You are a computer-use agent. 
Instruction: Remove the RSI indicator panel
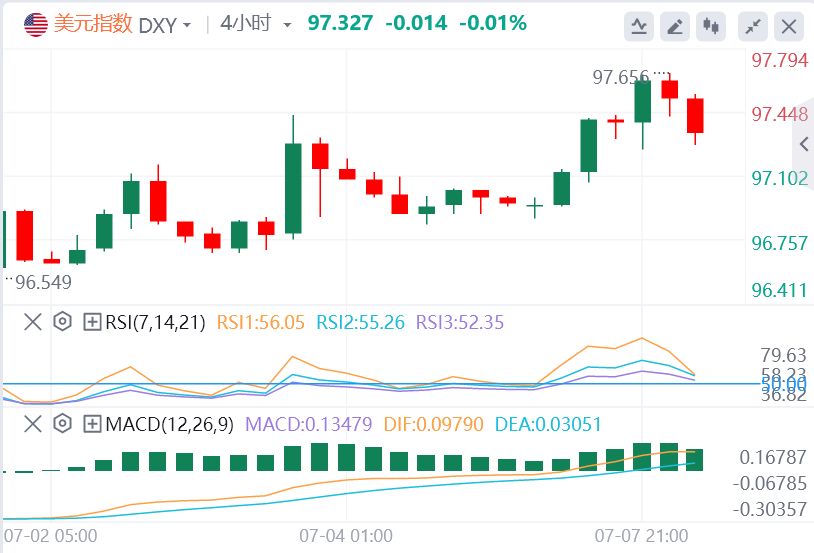[33, 322]
